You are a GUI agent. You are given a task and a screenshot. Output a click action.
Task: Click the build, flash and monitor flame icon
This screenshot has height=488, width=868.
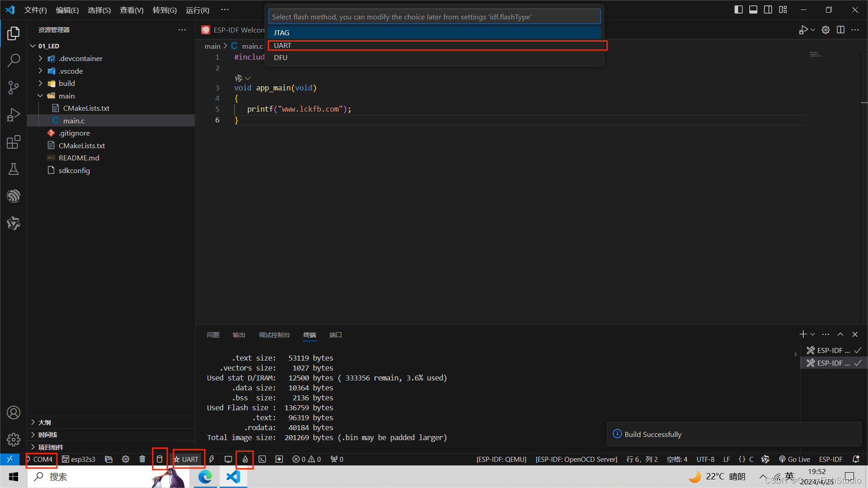245,459
